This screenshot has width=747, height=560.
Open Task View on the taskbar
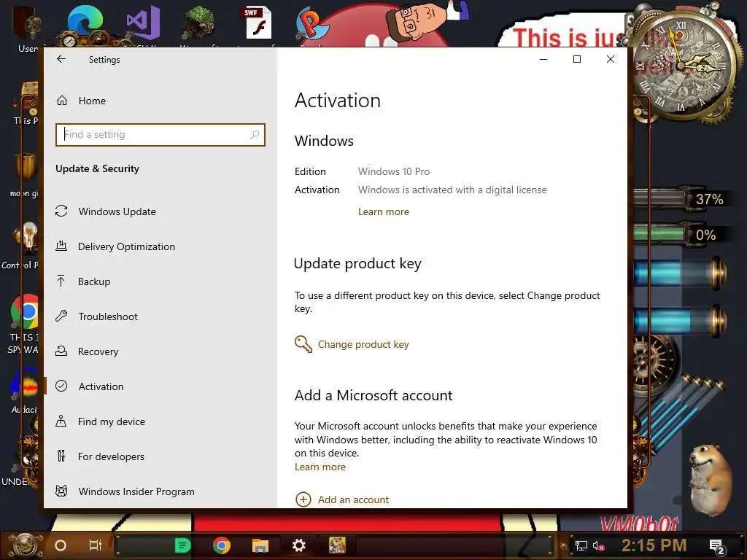click(x=96, y=545)
